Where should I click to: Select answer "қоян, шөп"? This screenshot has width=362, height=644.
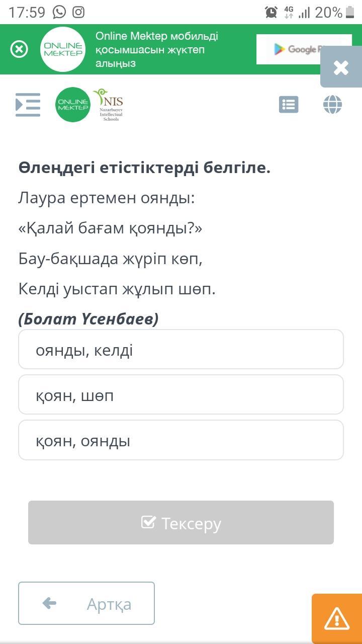[181, 395]
